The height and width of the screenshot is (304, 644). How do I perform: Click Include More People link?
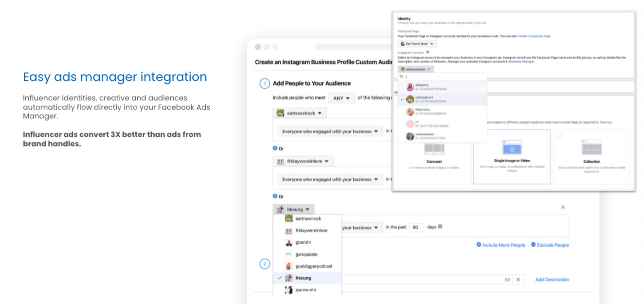(501, 245)
